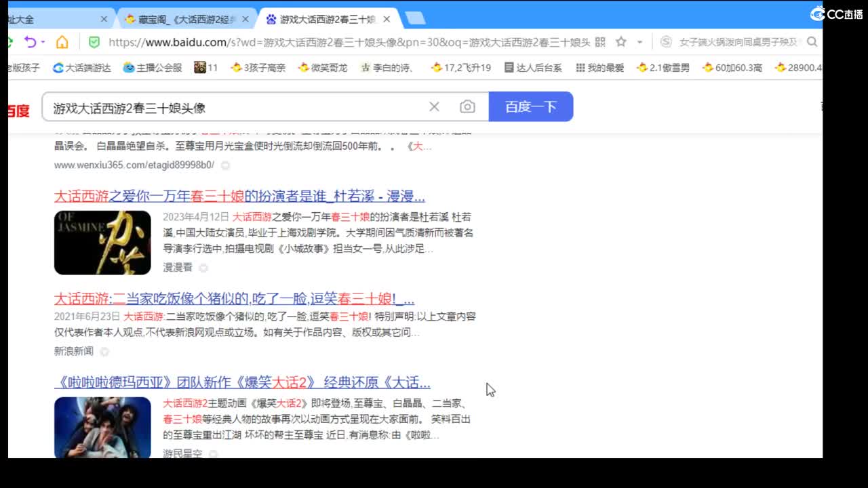Open the 大话西游:二当家吃饭像个猪似的 result
Screen dimensions: 868x488
[234, 298]
